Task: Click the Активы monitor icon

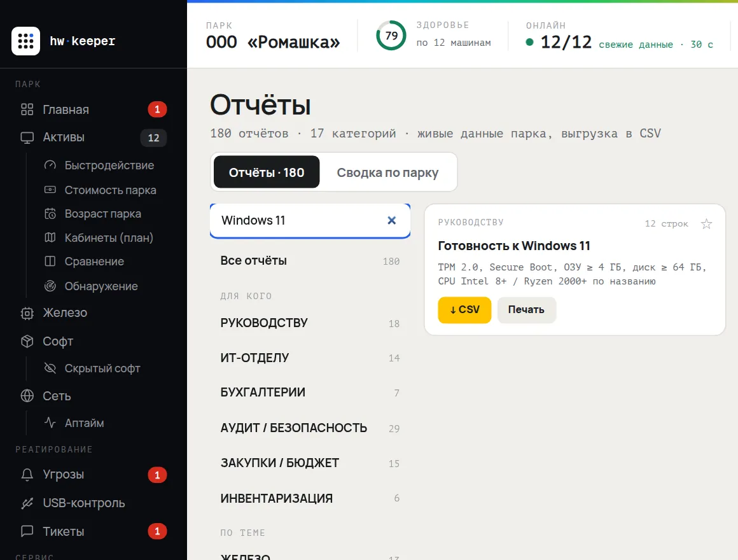Action: [27, 137]
